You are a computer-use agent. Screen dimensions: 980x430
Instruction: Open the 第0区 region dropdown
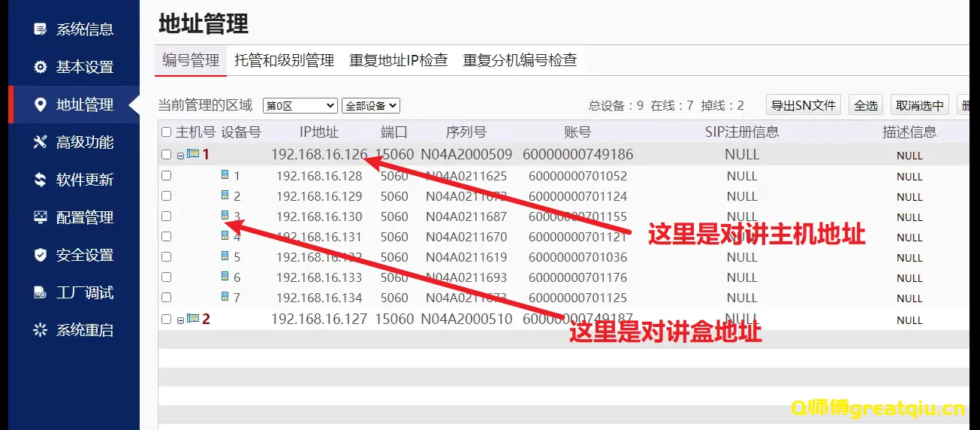[300, 106]
